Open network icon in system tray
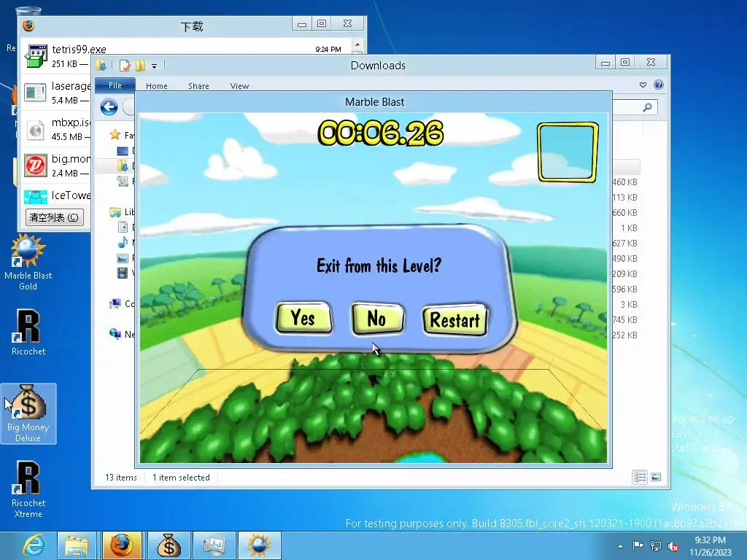Viewport: 747px width, 560px height. (656, 546)
